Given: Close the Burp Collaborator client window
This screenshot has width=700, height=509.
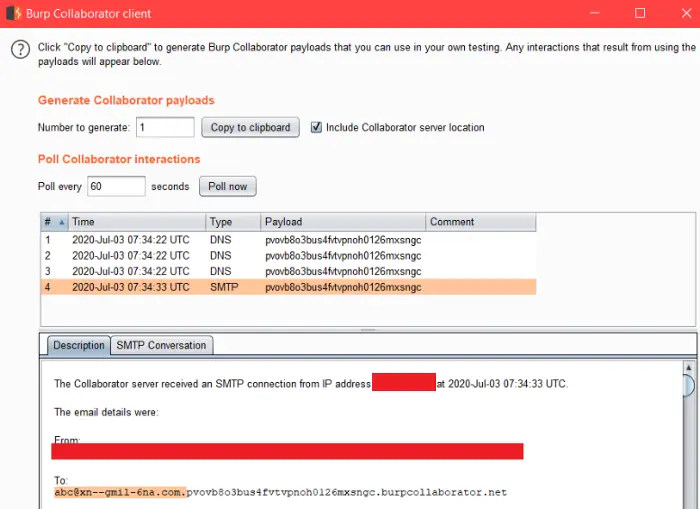Looking at the screenshot, I should 687,13.
